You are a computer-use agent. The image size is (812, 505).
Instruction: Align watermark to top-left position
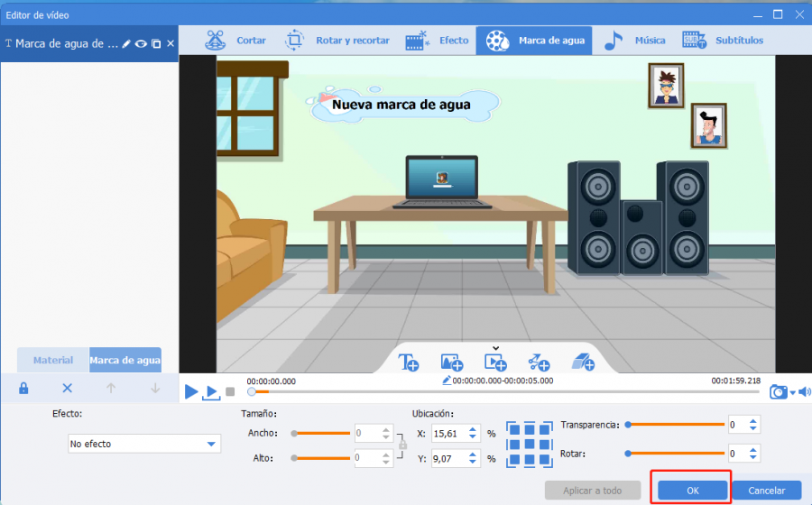(513, 429)
